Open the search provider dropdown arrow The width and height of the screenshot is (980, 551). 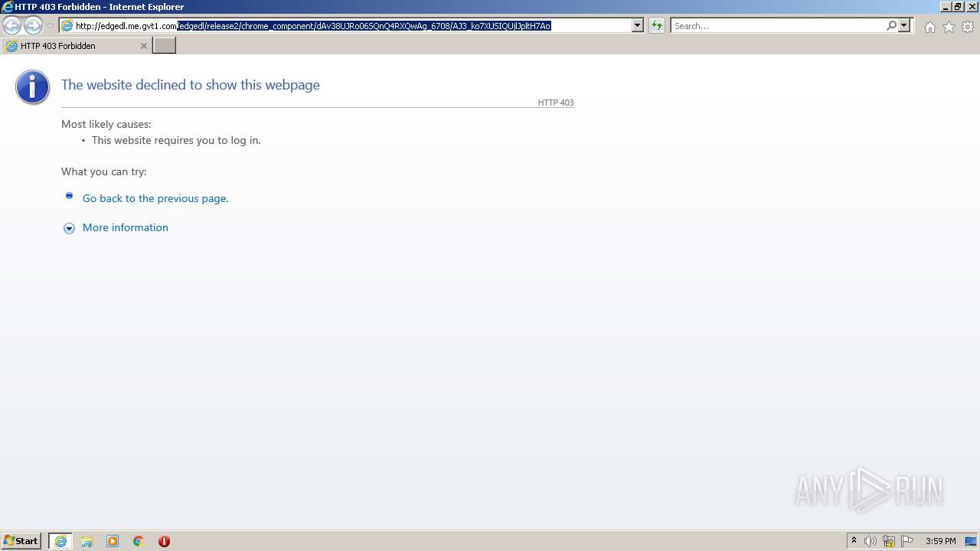pyautogui.click(x=904, y=25)
